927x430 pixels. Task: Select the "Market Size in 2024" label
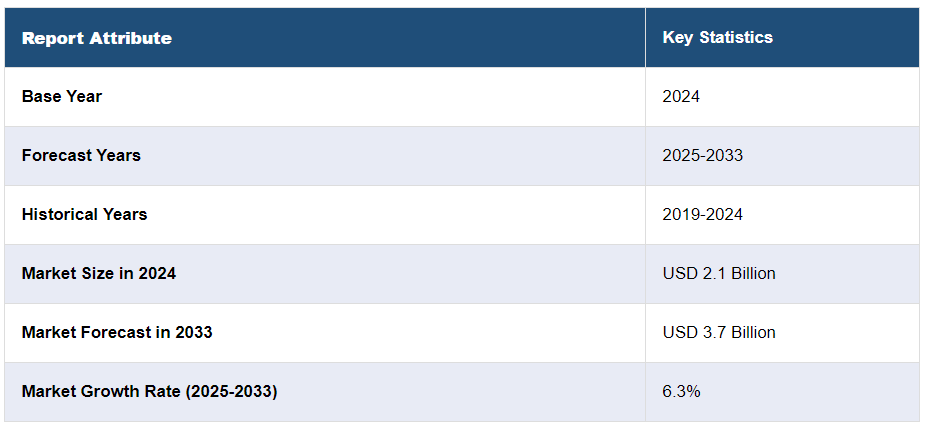click(x=98, y=273)
